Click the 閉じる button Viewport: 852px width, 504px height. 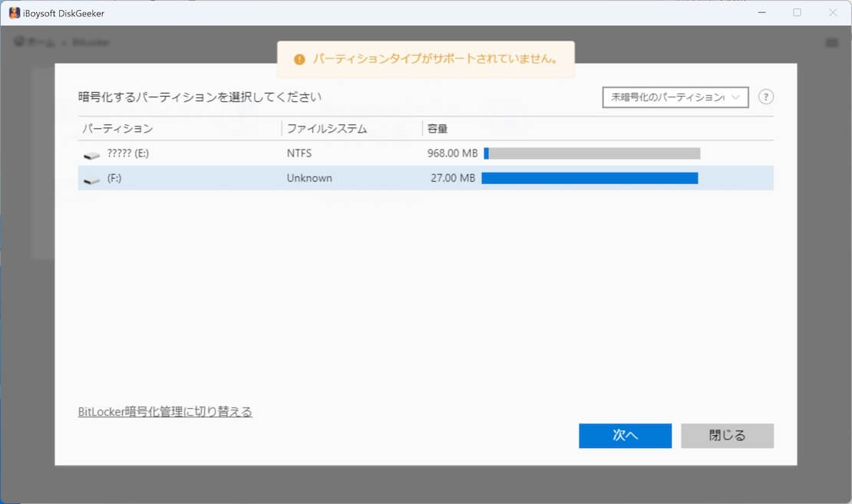(x=727, y=436)
